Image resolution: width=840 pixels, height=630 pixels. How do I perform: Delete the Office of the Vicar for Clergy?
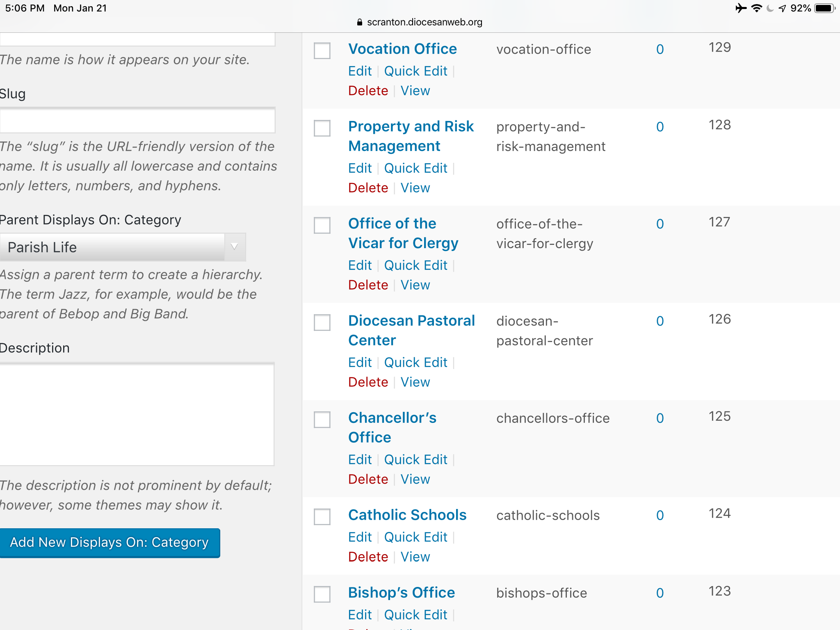[368, 285]
